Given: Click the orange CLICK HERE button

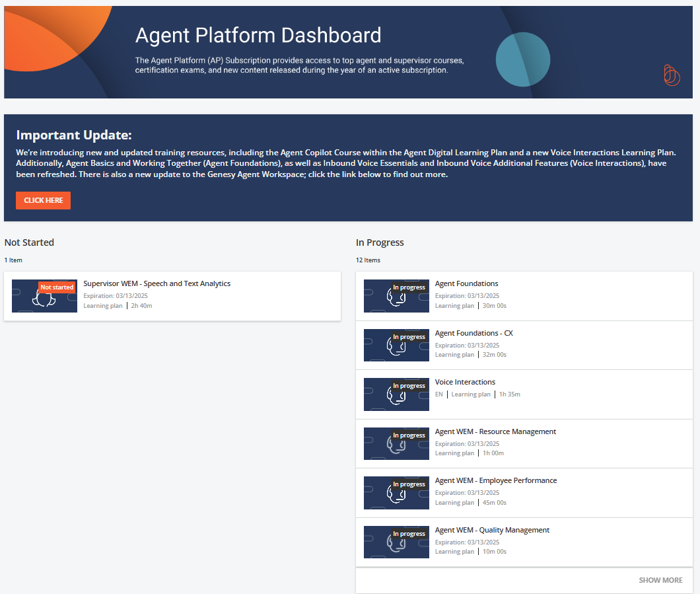Looking at the screenshot, I should tap(43, 200).
